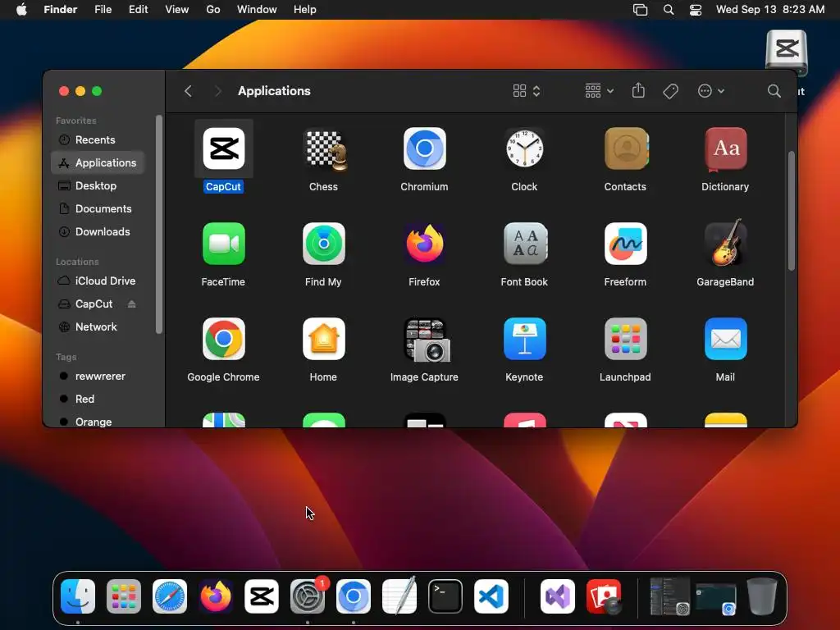Select the Freeform app icon
840x630 pixels.
(625, 244)
